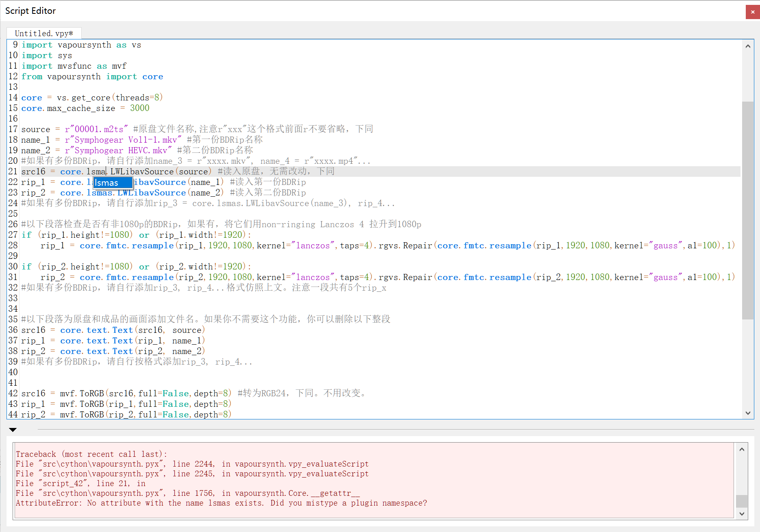Click the rip_1 fmtc.resample line 28
Screen dimensions: 760x532
[x=387, y=245]
